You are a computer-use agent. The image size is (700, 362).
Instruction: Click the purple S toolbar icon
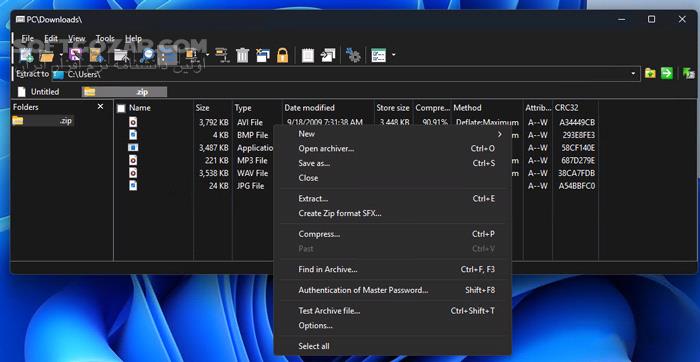(75, 55)
